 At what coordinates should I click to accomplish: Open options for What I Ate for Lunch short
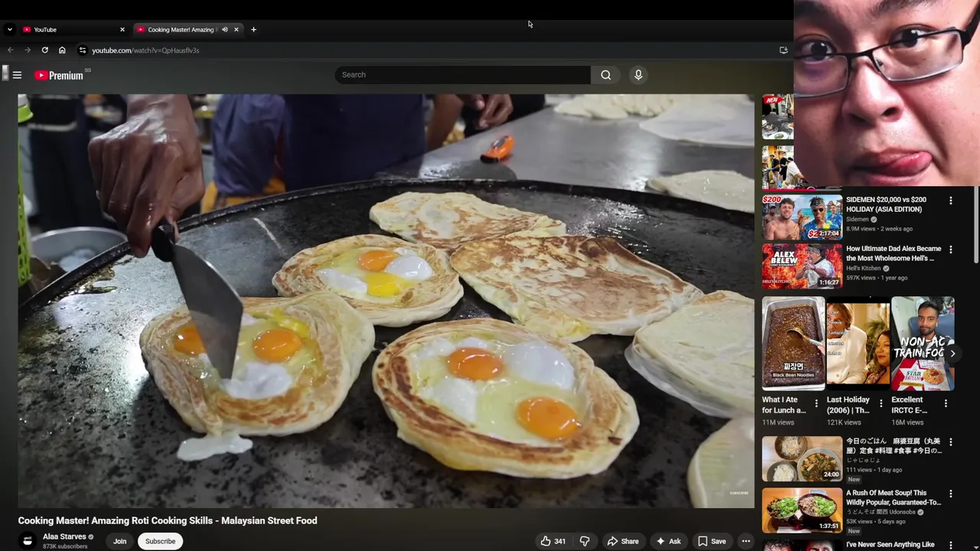point(816,403)
